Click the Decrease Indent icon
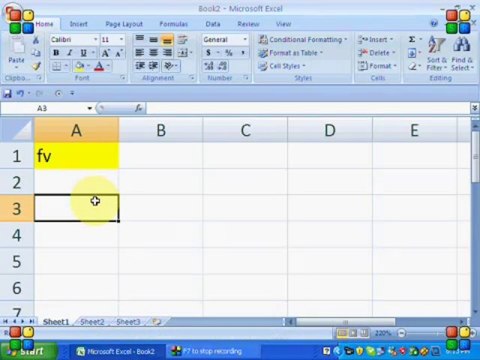Viewport: 480px width, 360px height. click(140, 66)
